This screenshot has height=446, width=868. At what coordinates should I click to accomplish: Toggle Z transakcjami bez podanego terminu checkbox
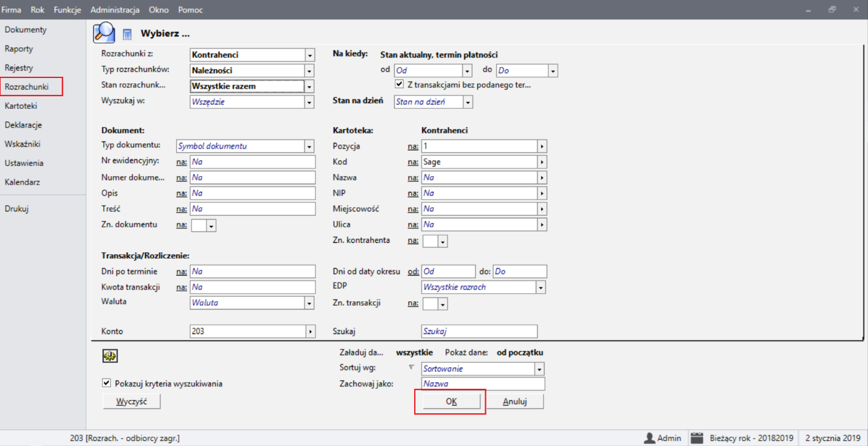tap(399, 84)
